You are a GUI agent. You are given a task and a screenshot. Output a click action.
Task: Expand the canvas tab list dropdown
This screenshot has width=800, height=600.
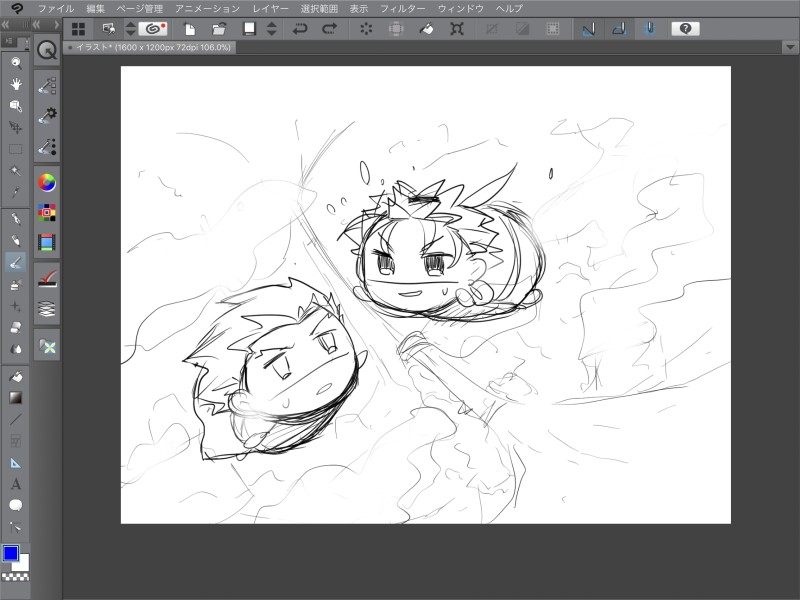tap(790, 47)
